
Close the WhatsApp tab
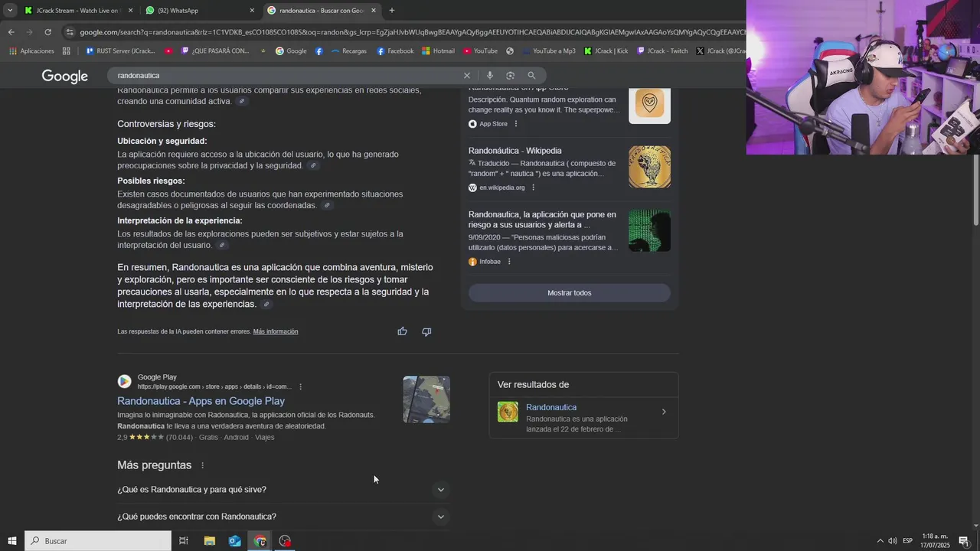[252, 11]
